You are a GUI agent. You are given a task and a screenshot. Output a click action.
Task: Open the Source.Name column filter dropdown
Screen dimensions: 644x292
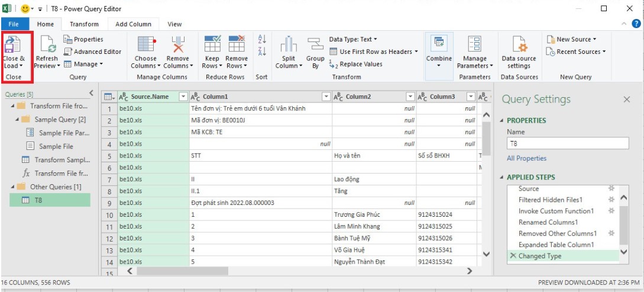click(x=183, y=97)
